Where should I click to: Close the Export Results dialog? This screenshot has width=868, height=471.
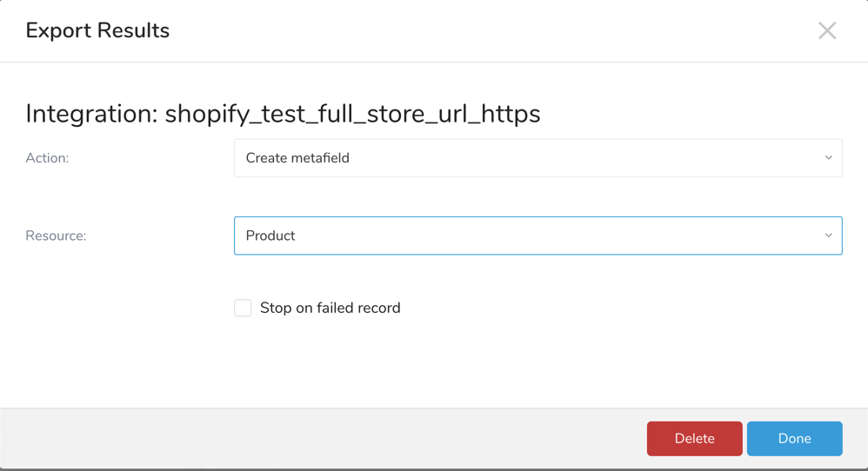coord(827,31)
